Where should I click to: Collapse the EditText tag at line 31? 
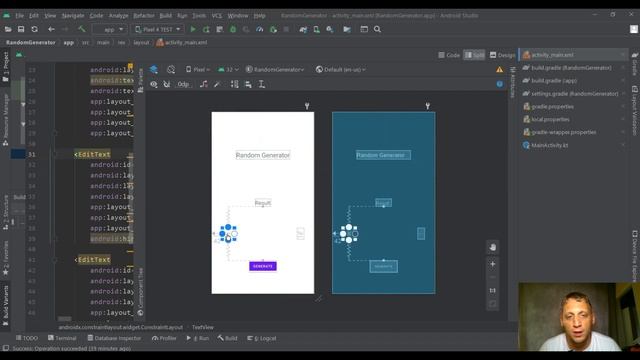[x=55, y=154]
